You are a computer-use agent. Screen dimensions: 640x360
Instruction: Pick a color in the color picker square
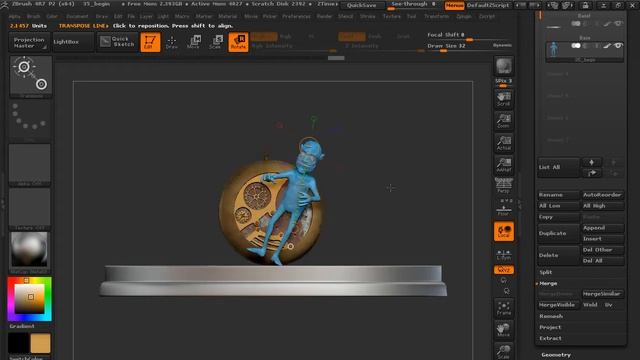tap(29, 299)
